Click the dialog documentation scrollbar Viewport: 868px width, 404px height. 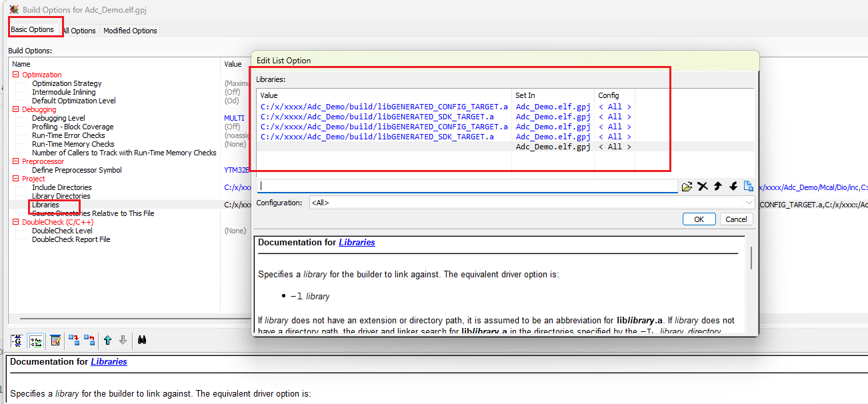(x=752, y=258)
